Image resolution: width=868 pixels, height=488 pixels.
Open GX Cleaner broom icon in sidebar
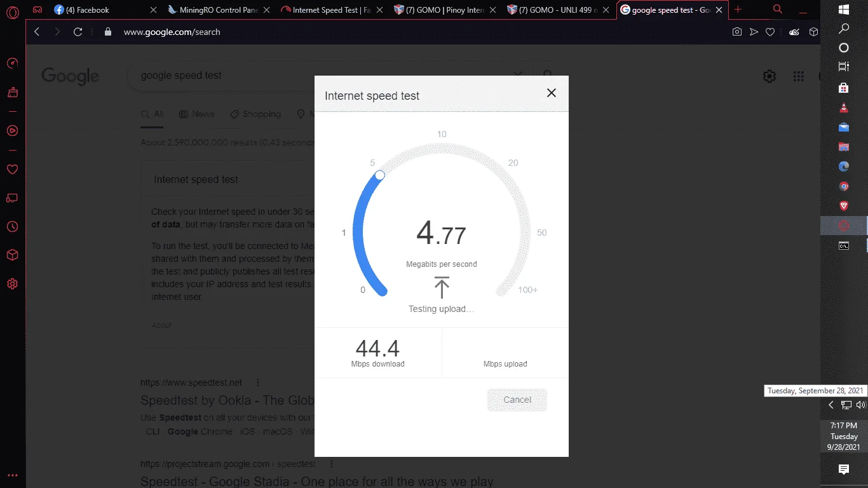point(12,92)
